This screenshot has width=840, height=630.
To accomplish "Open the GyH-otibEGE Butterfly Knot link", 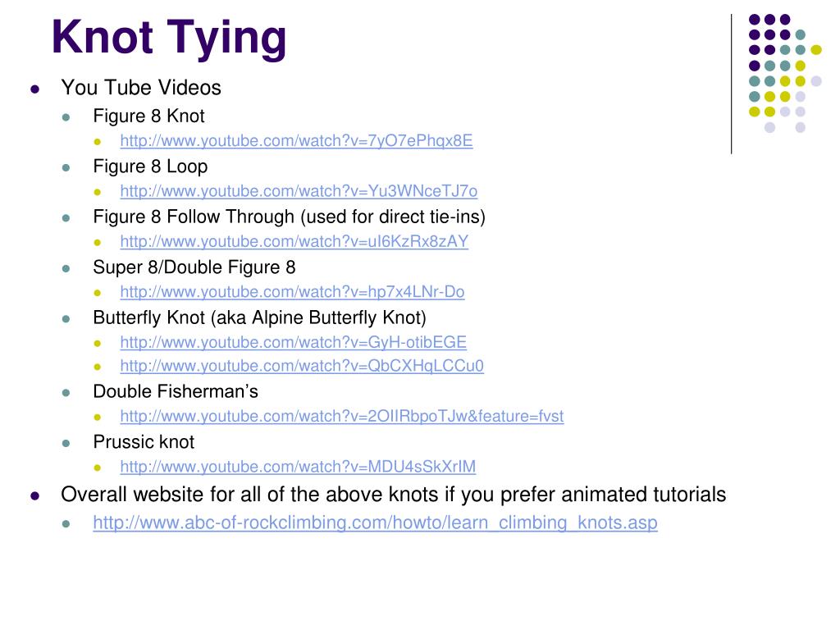I will [x=293, y=342].
